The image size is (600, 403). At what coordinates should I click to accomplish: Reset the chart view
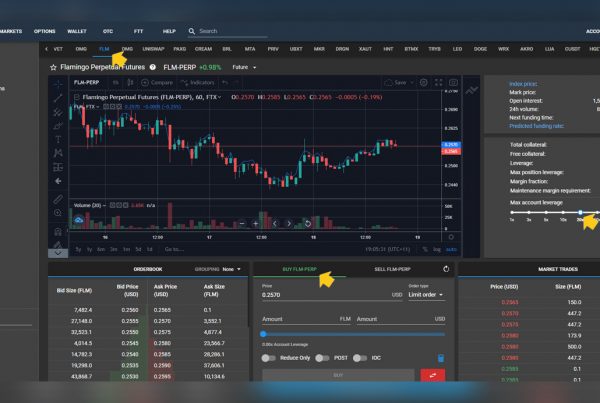[308, 224]
